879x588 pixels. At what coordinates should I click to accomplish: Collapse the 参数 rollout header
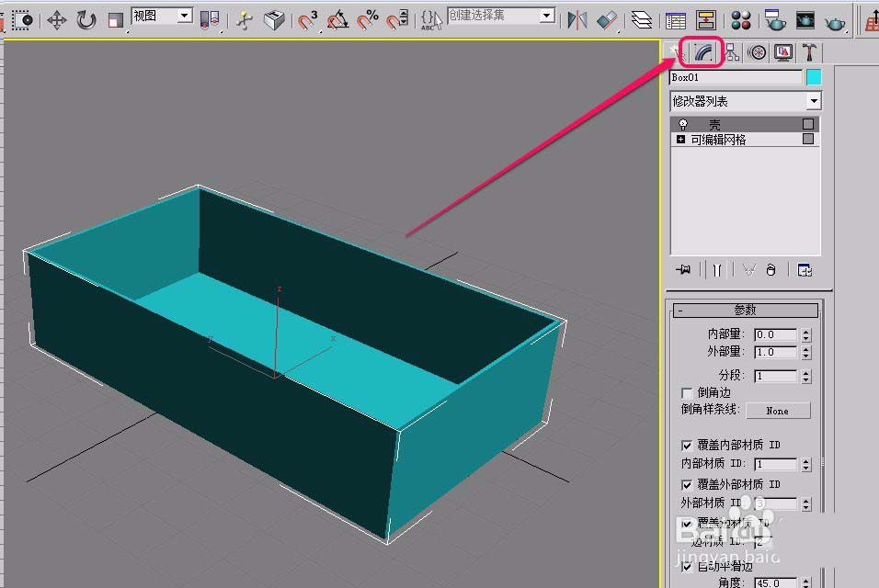(x=745, y=310)
